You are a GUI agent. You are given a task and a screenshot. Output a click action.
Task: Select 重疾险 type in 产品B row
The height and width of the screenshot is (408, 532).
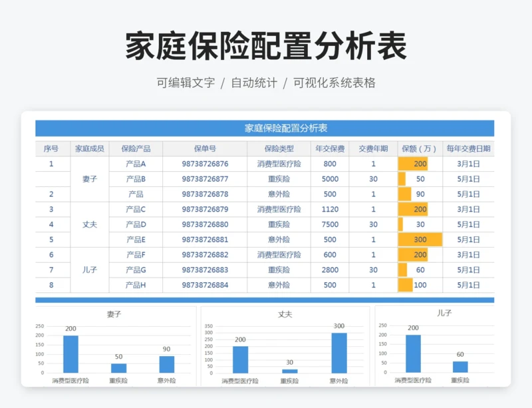click(x=279, y=179)
